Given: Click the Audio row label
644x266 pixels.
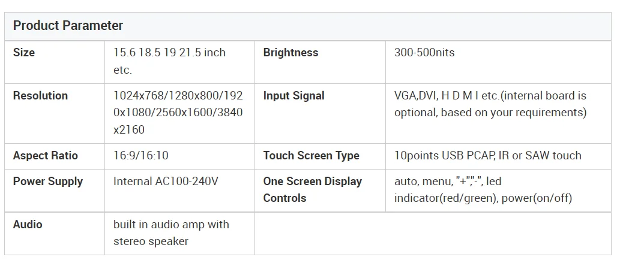Looking at the screenshot, I should [x=28, y=225].
